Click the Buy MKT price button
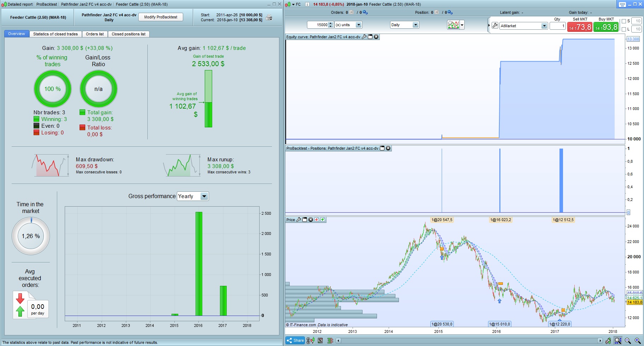644x346 pixels. [606, 27]
